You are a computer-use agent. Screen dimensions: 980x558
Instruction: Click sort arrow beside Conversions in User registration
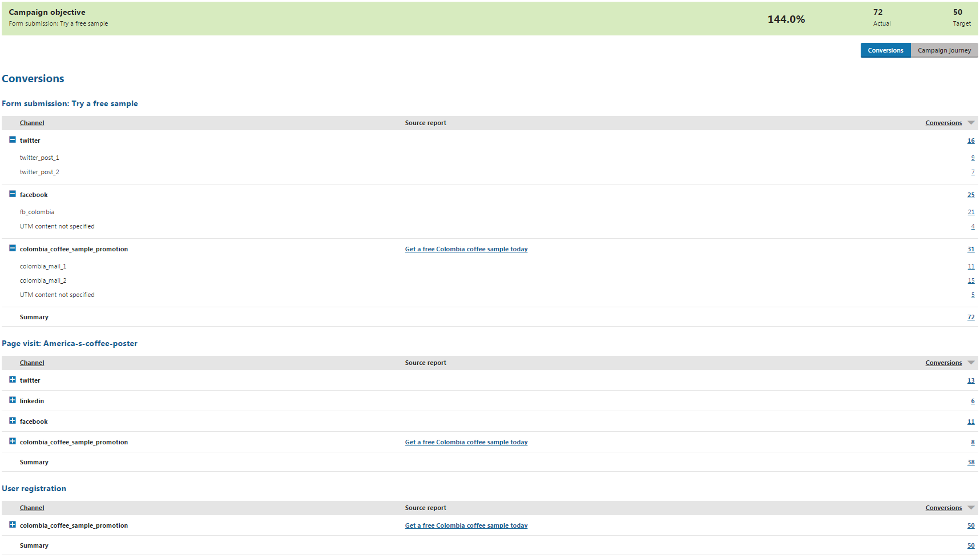click(x=971, y=508)
